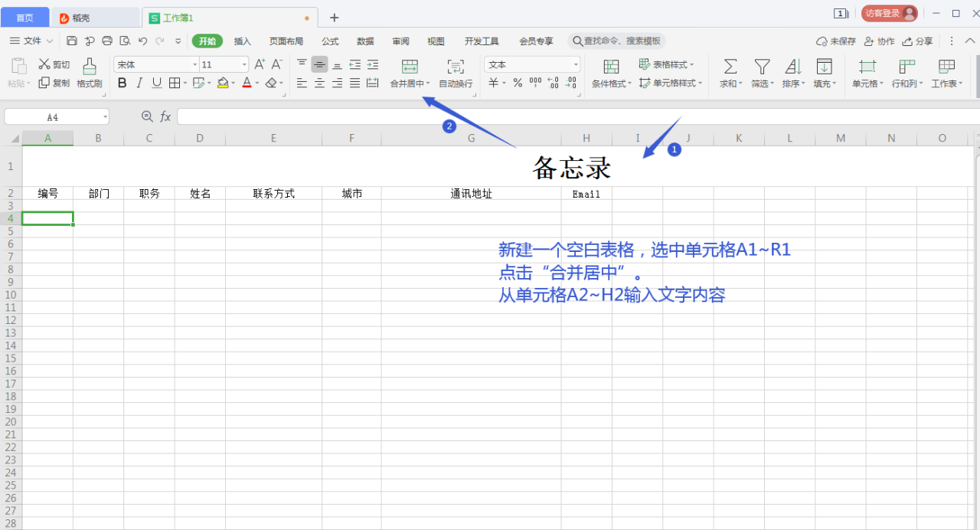Expand the Name Box A4 dropdown

click(x=105, y=117)
